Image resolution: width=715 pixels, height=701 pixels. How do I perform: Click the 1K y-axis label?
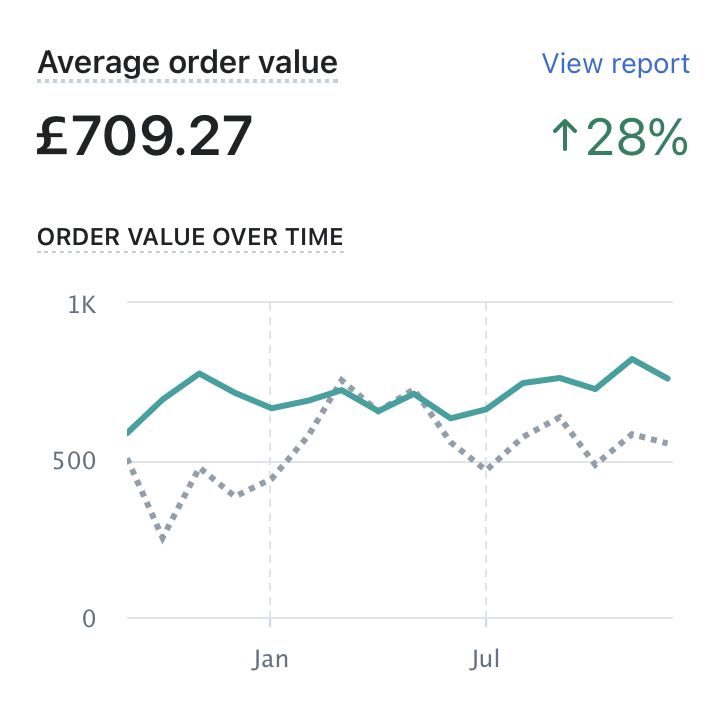tap(82, 304)
